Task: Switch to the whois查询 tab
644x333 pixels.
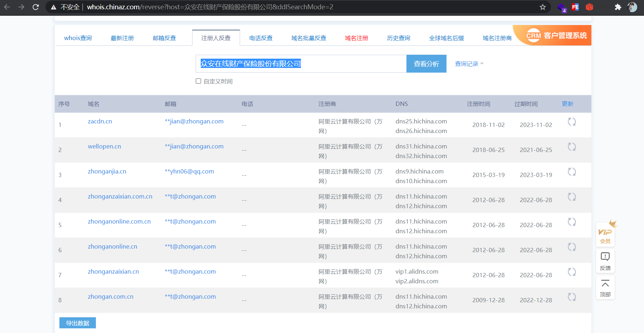Action: [x=78, y=38]
